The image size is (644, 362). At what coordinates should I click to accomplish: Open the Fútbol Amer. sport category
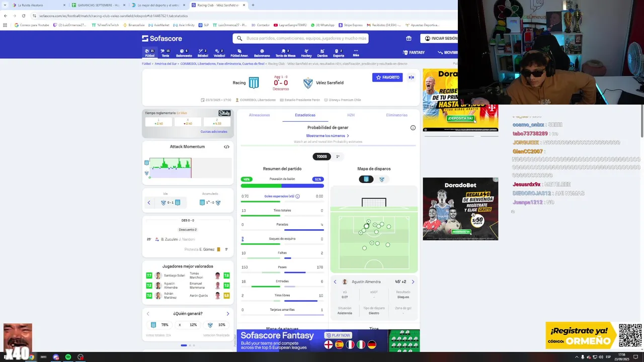(239, 53)
